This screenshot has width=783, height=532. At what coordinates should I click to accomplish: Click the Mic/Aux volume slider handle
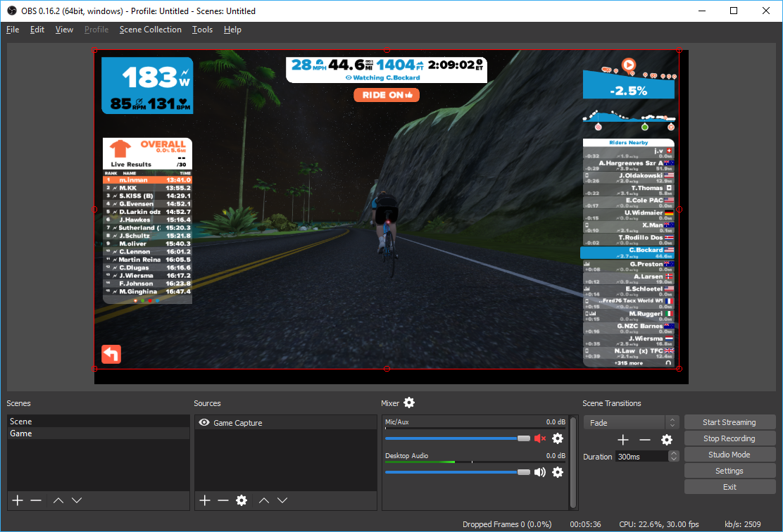pyautogui.click(x=524, y=438)
